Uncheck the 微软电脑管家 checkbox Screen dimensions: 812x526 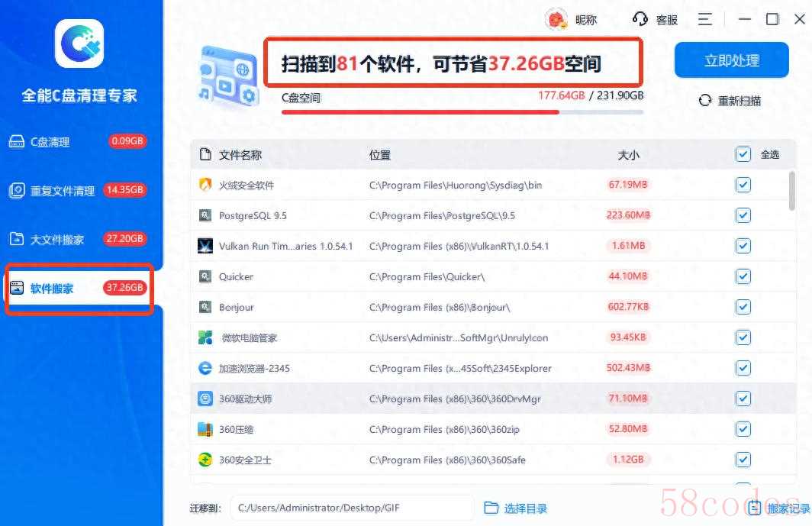point(743,337)
